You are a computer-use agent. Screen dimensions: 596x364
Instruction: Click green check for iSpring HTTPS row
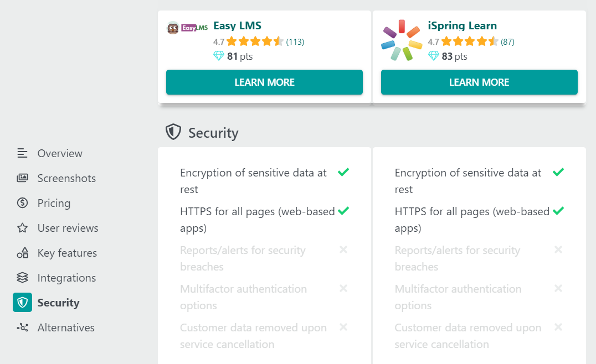point(558,211)
